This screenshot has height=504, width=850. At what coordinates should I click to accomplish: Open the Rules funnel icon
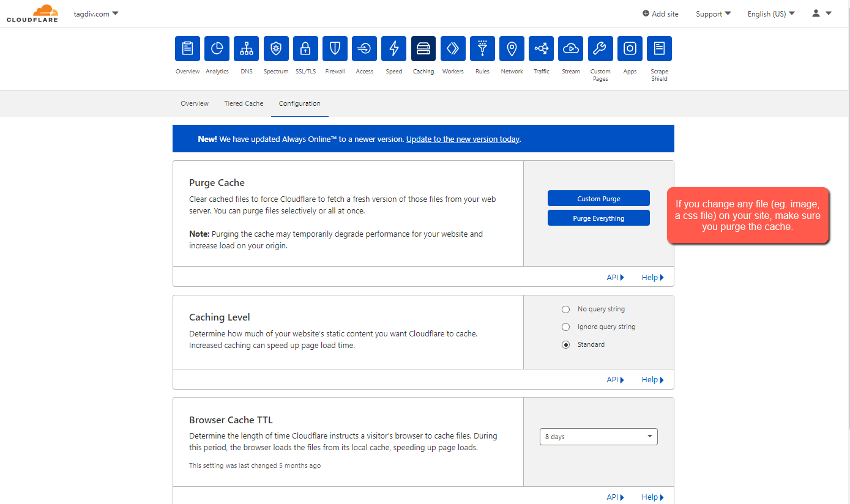point(482,49)
